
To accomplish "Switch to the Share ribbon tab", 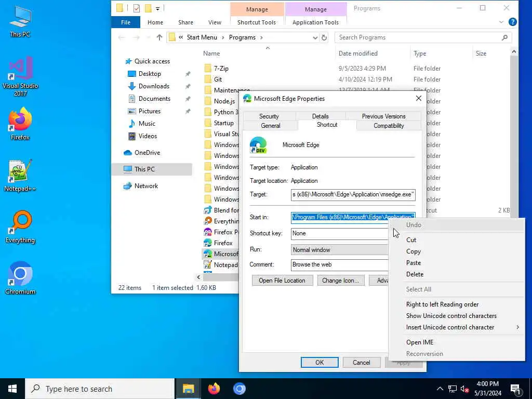I will click(185, 22).
